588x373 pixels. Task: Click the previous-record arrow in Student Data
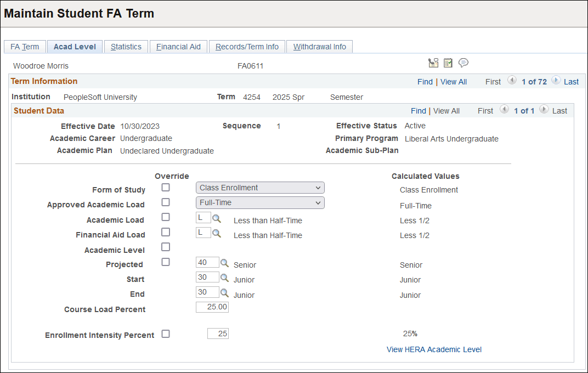pyautogui.click(x=504, y=110)
